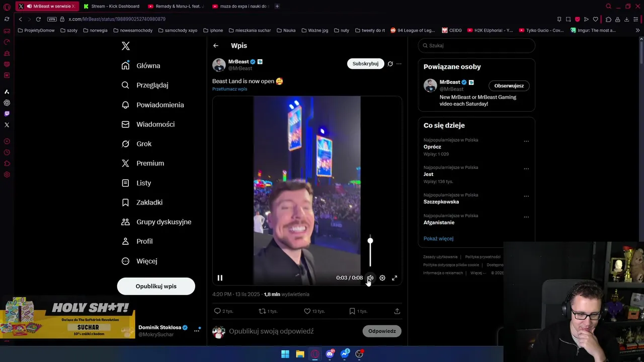This screenshot has width=644, height=362.
Task: Click the post views count text
Action: tap(287, 294)
